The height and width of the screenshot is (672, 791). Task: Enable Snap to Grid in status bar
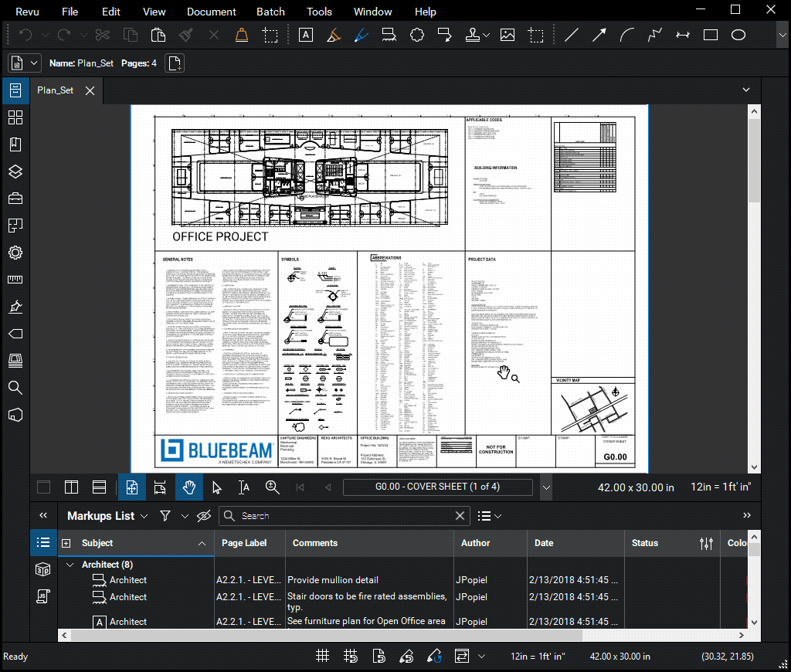pyautogui.click(x=350, y=655)
